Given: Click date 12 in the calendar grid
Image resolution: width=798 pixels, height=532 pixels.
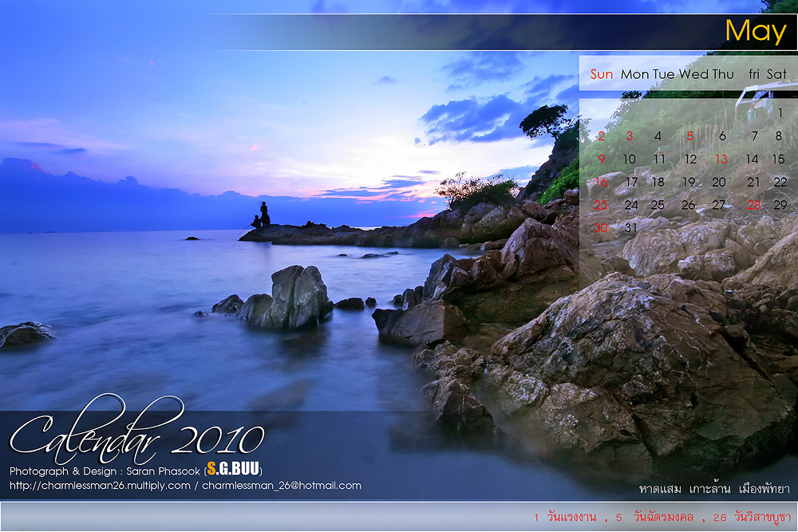Looking at the screenshot, I should [x=690, y=160].
